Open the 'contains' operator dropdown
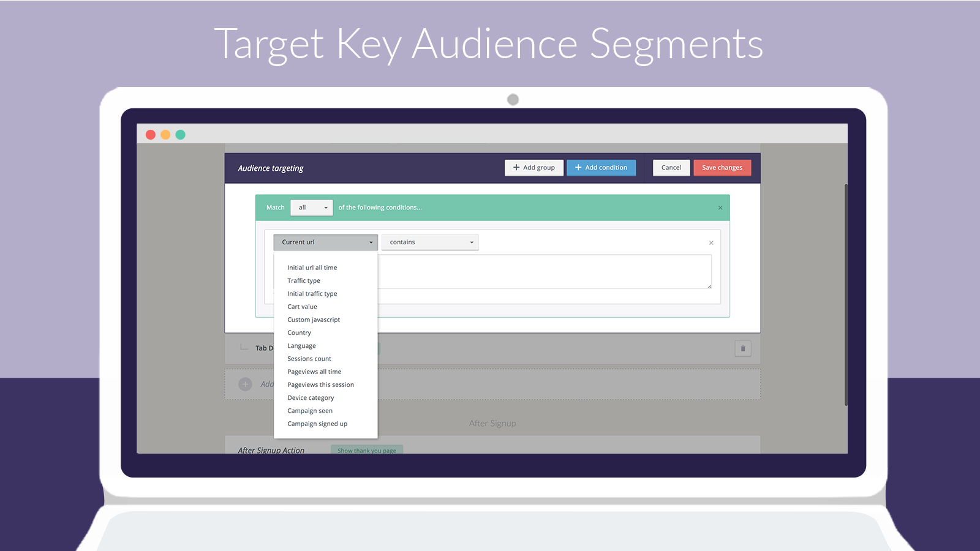Screen dimensions: 980x551 point(429,242)
